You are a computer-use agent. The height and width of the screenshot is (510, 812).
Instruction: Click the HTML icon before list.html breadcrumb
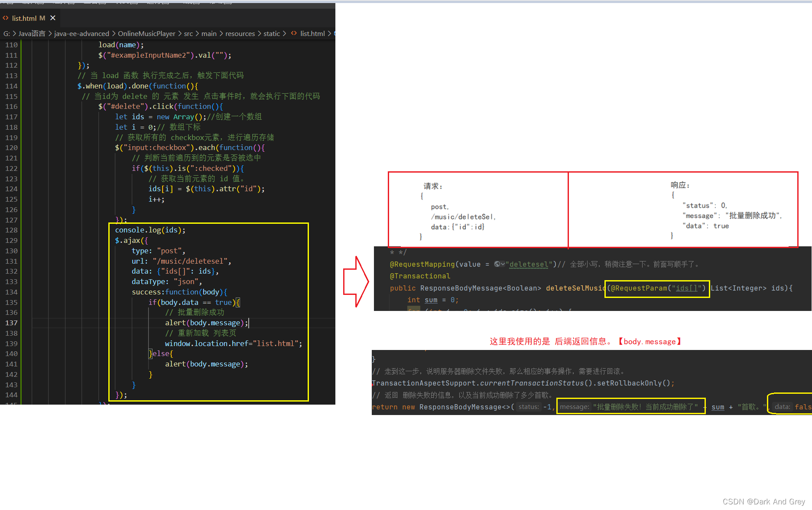tap(294, 33)
